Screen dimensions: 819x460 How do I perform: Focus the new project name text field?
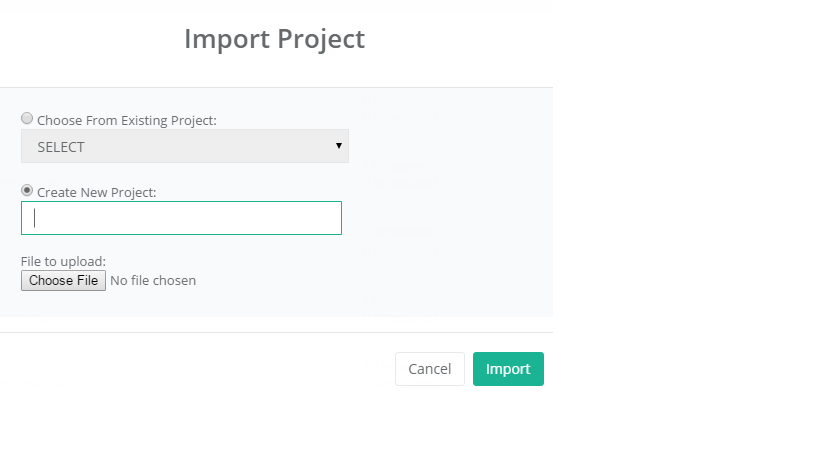181,218
